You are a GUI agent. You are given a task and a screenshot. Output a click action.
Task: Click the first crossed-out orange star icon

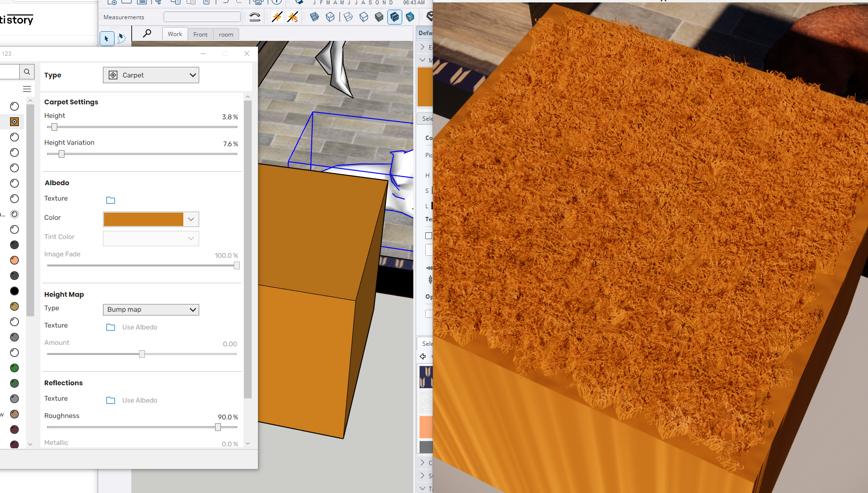click(277, 17)
